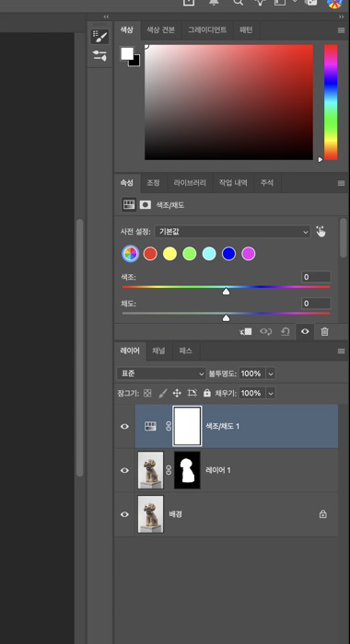Click the 채도 saturation slider handle
Screen dimensions: 350x644
(x=226, y=318)
